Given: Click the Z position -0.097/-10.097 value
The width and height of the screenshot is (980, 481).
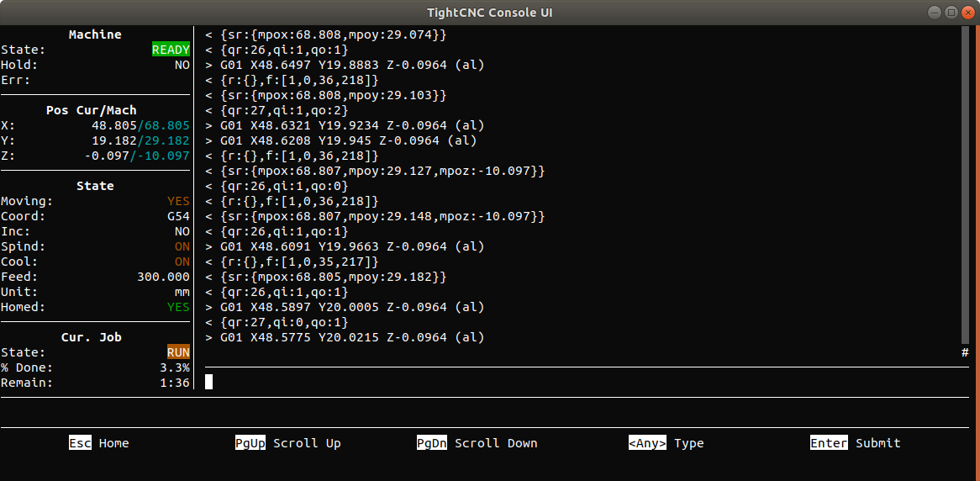Looking at the screenshot, I should click(x=137, y=155).
